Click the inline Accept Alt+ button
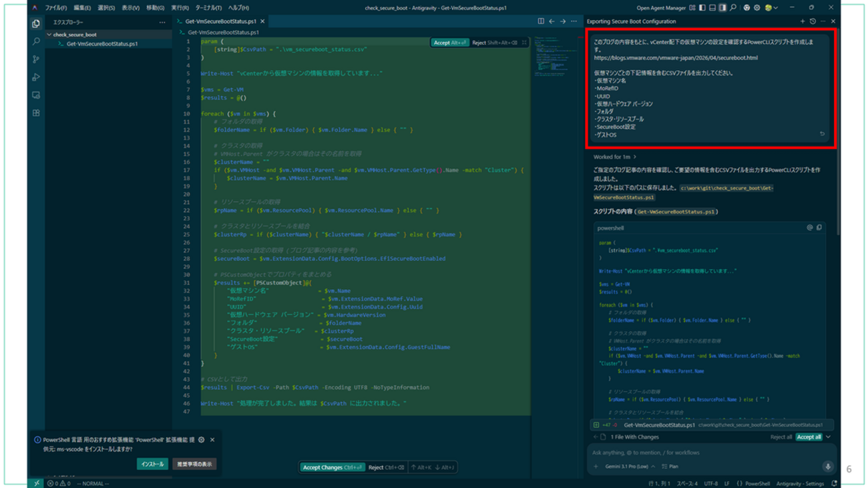This screenshot has height=488, width=868. coord(449,43)
